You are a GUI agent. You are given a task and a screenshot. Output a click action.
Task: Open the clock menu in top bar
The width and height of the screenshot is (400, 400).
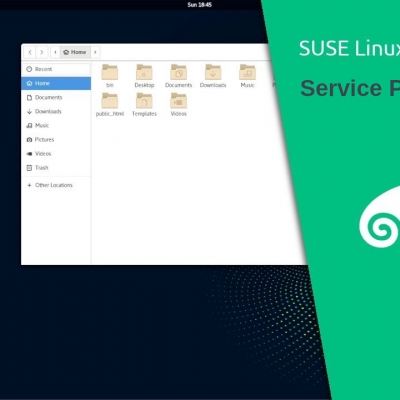point(199,5)
